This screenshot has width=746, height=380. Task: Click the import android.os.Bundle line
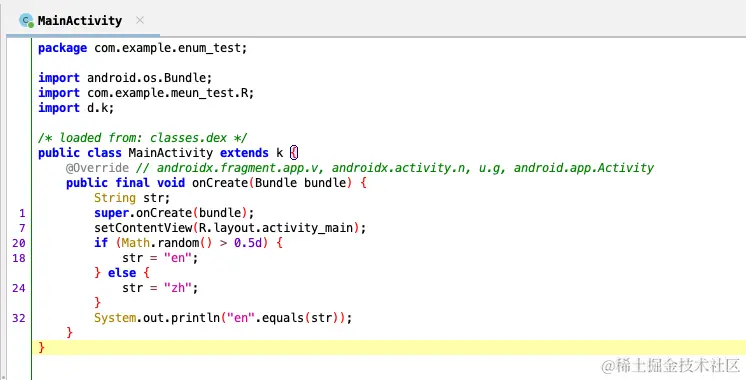point(125,78)
